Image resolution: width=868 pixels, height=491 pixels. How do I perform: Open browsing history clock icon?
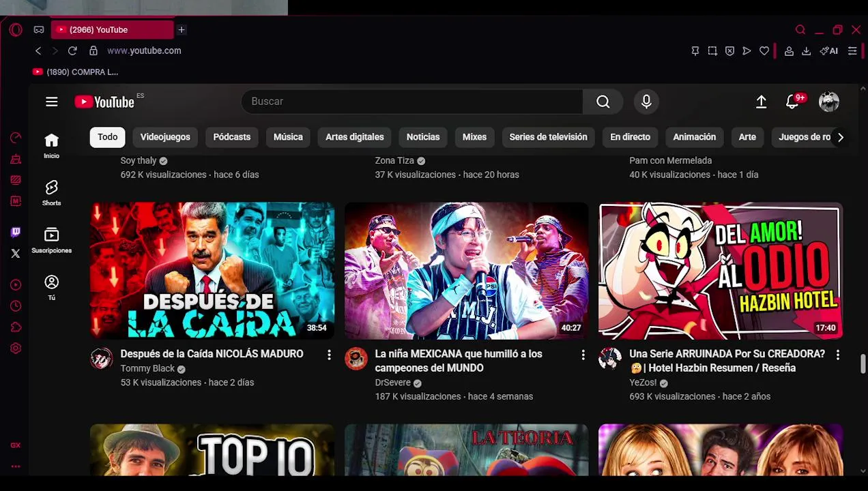click(16, 306)
